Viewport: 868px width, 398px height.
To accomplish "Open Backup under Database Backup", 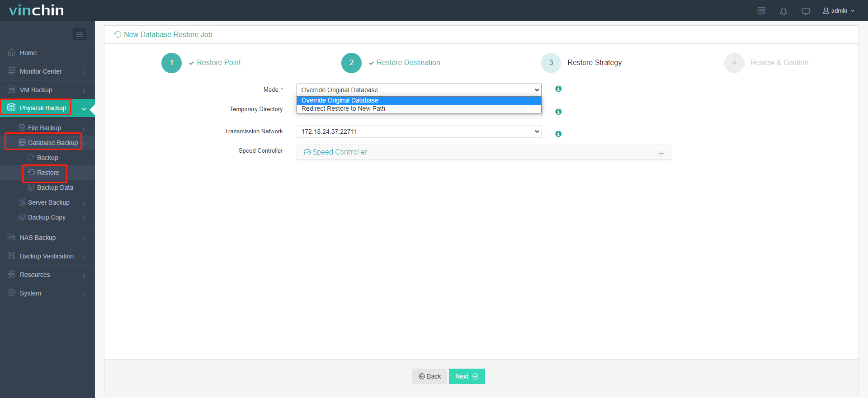I will coord(47,158).
